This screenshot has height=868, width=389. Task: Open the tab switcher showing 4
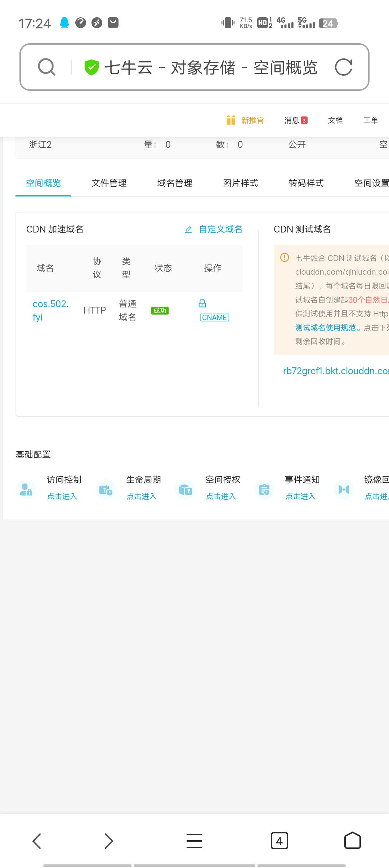[x=280, y=841]
